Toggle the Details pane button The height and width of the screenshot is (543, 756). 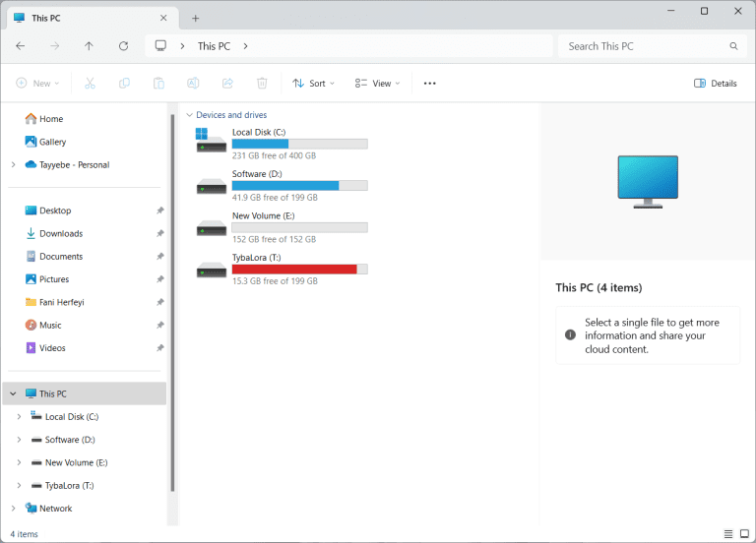point(715,84)
